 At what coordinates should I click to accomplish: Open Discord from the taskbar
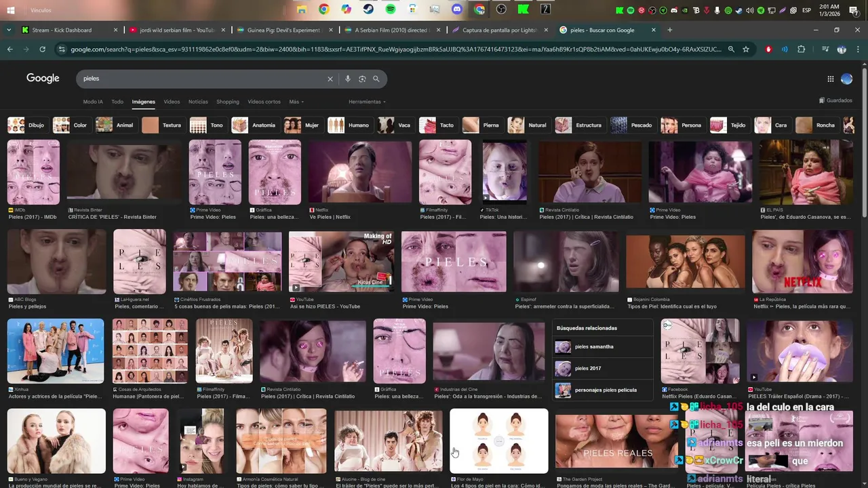tap(457, 9)
